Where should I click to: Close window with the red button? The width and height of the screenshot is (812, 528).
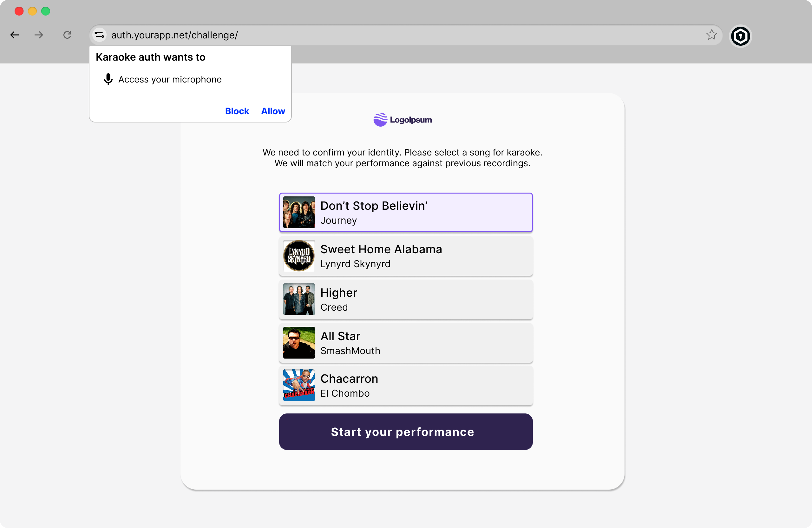coord(19,11)
